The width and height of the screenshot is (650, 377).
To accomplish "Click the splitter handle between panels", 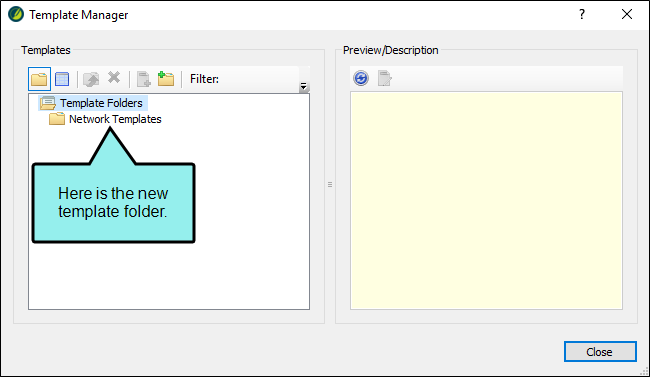I will (x=330, y=185).
